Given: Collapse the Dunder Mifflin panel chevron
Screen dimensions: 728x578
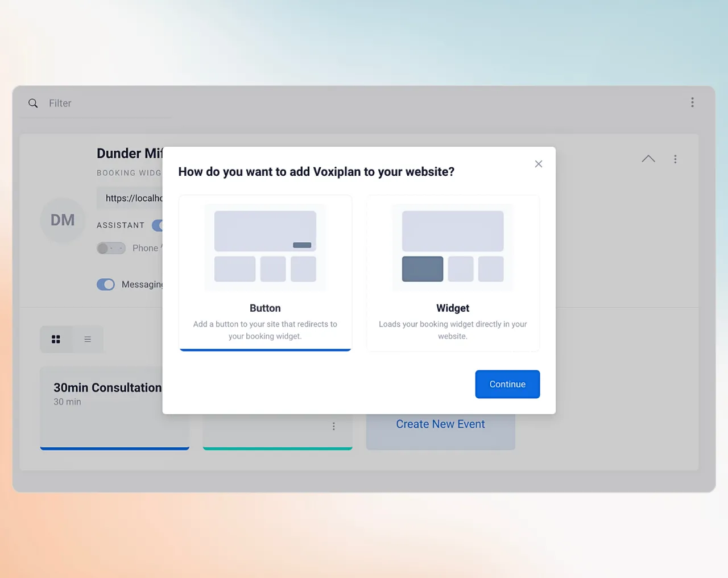Looking at the screenshot, I should pos(648,159).
